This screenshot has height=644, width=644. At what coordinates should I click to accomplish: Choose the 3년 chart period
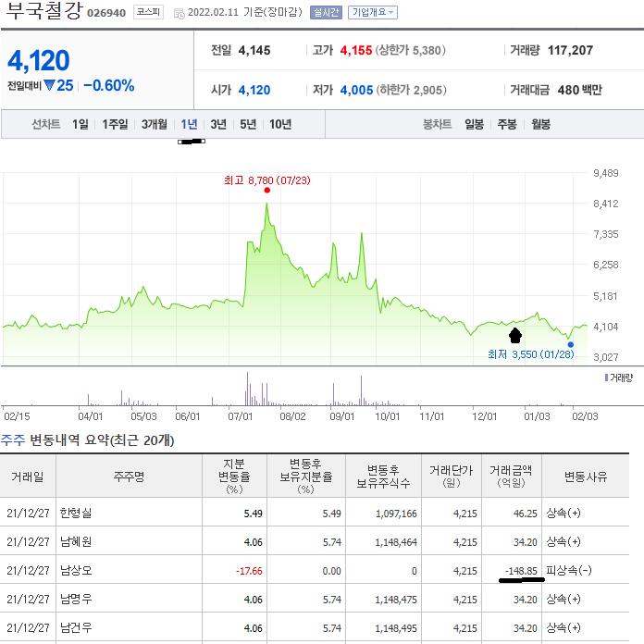click(218, 124)
